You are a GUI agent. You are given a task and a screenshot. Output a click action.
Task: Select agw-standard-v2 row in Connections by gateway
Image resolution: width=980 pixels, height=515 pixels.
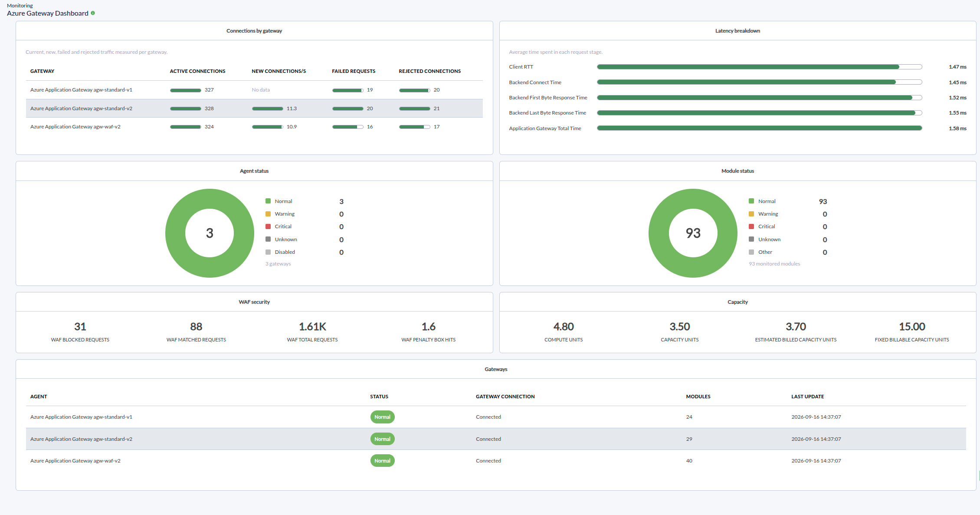tap(254, 108)
